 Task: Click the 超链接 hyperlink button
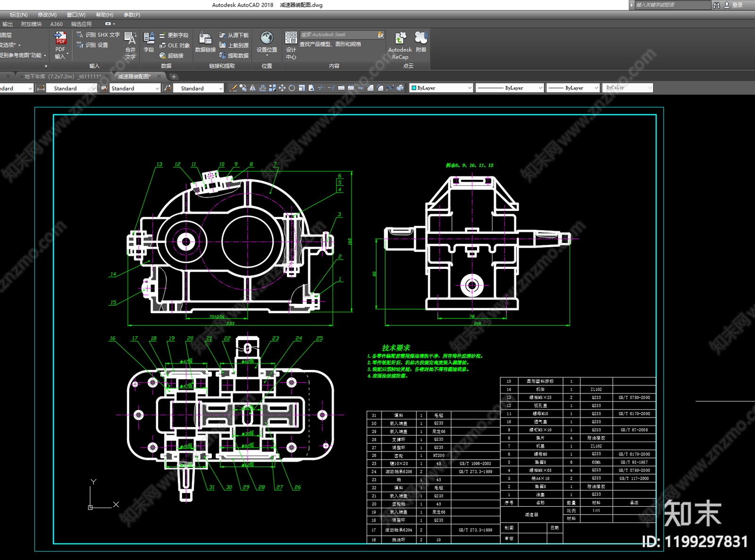[x=172, y=56]
